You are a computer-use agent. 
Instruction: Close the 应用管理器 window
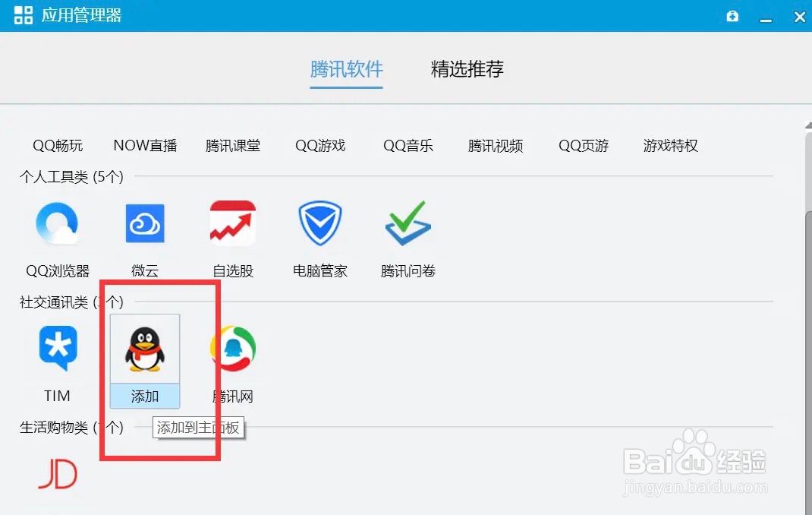[800, 17]
